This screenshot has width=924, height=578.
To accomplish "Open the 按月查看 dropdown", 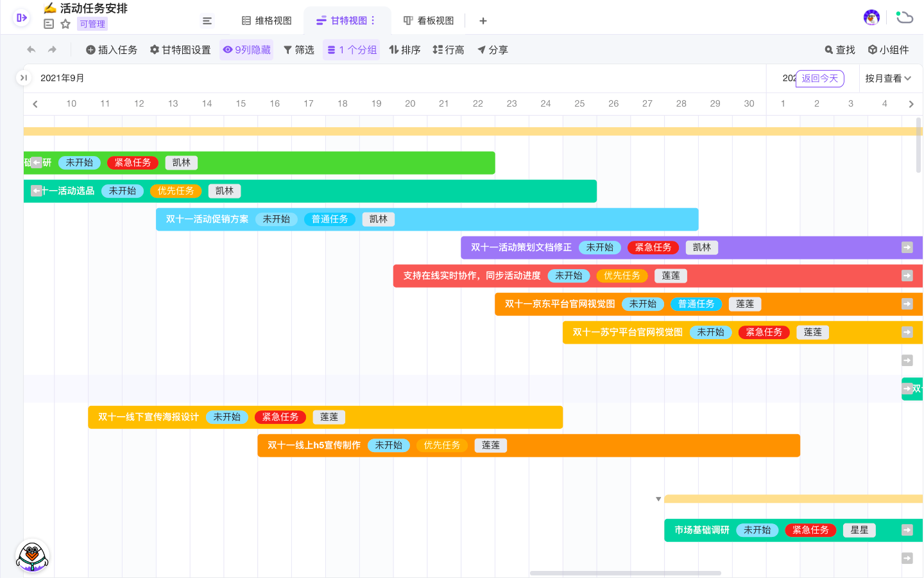I will (x=888, y=78).
